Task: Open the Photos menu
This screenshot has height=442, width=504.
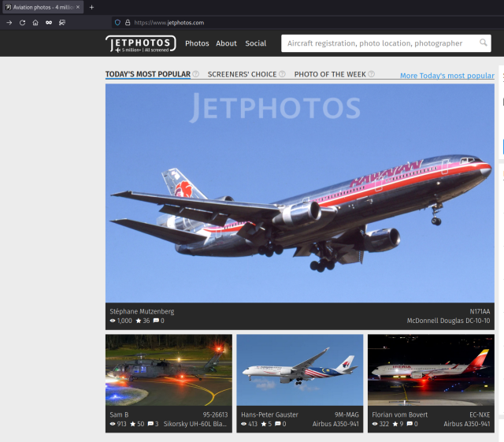Action: tap(197, 43)
